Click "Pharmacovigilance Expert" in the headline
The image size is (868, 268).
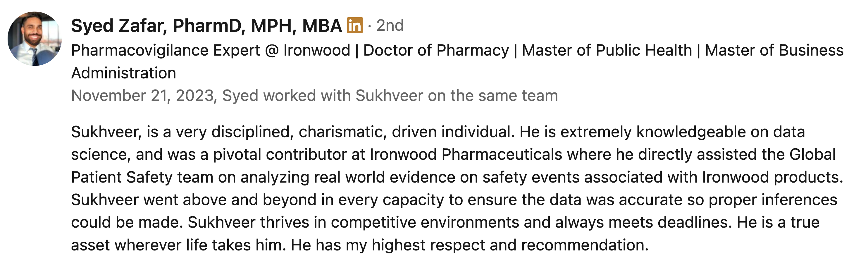coord(166,51)
